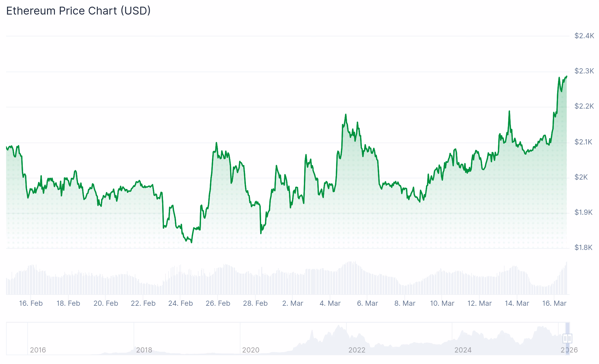Click the 28. Feb date label

click(x=255, y=303)
